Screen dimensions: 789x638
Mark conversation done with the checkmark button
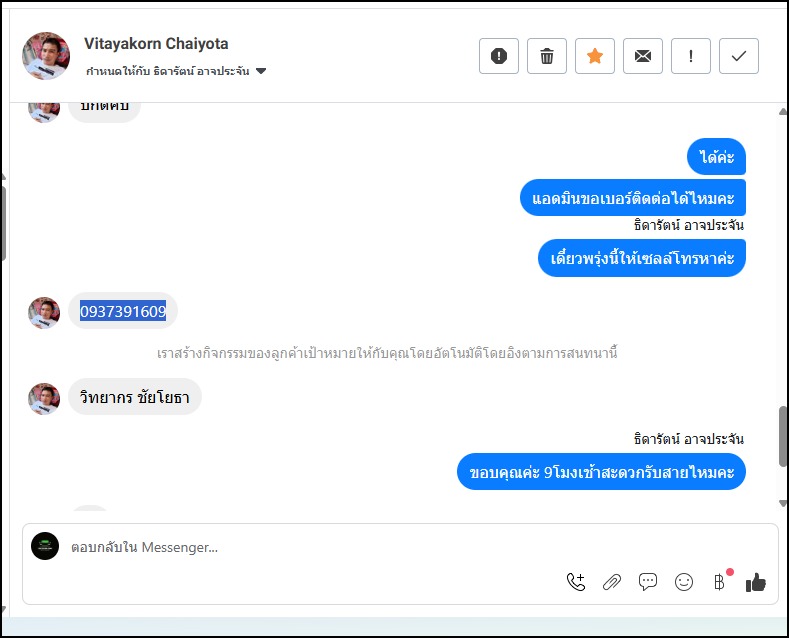coord(739,56)
